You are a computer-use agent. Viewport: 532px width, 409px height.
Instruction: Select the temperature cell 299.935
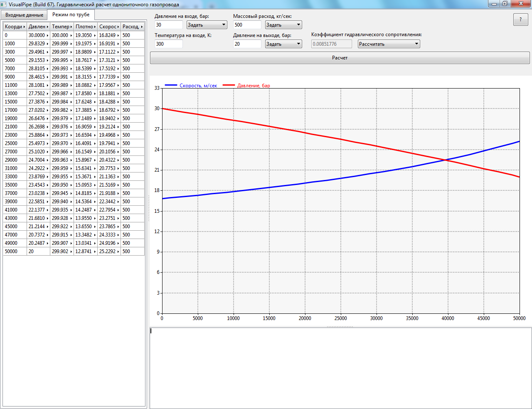pos(62,210)
